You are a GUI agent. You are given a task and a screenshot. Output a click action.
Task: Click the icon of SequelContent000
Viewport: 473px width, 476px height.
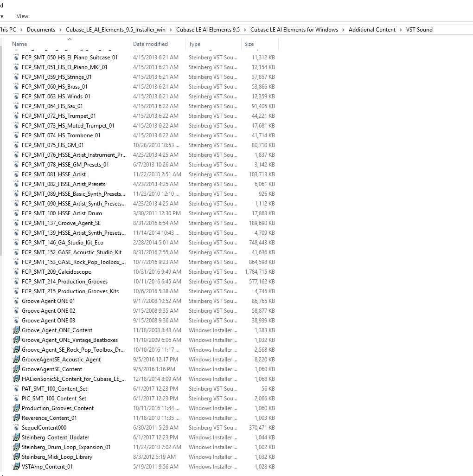[16, 427]
